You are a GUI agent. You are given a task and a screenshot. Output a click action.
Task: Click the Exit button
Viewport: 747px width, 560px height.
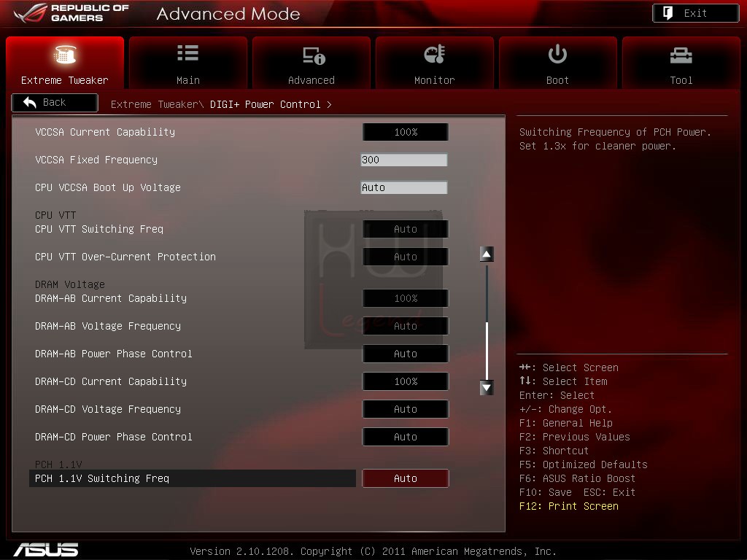point(695,13)
